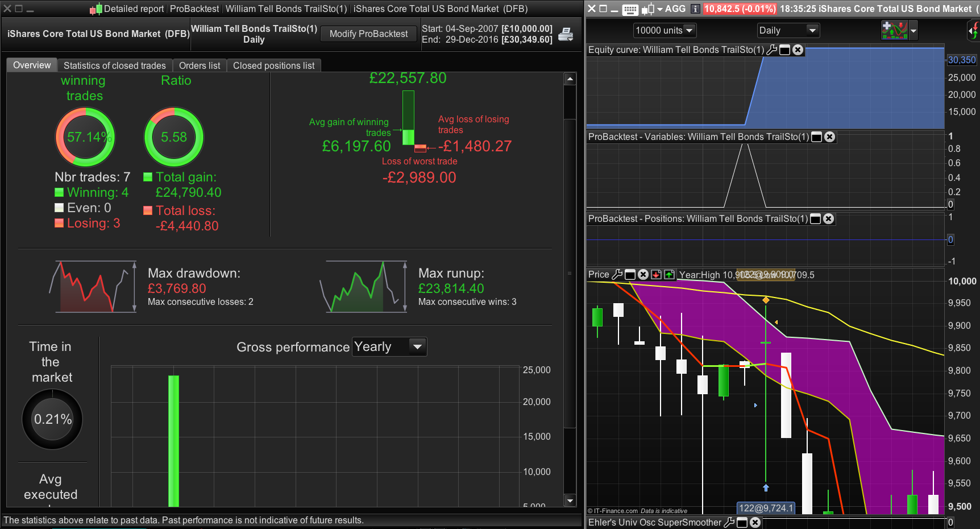Screen dimensions: 980x529
Task: Click the candlestick chart style icon
Action: [x=648, y=9]
